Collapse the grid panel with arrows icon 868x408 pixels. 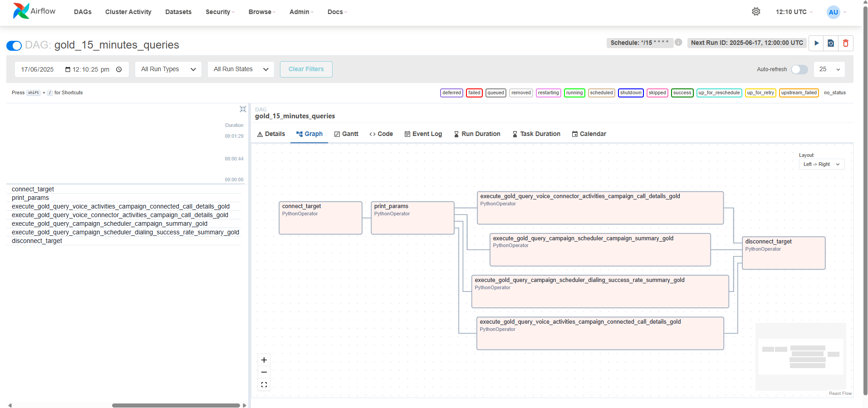(243, 109)
